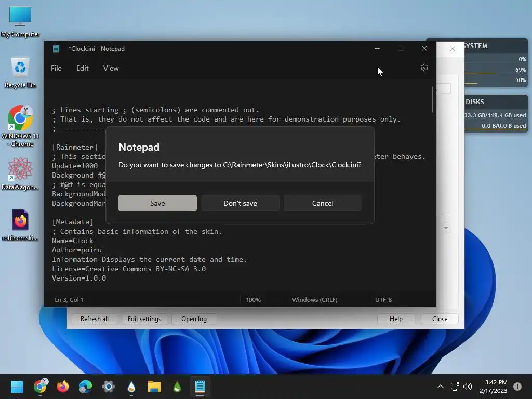The image size is (532, 399).
Task: Click the Windows (CRLF) status entry
Action: (314, 300)
